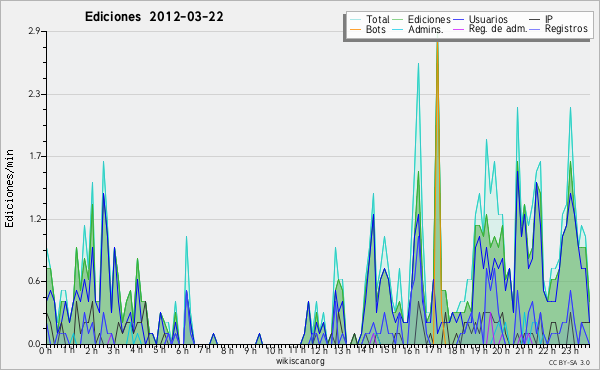Click the 'Usuarios' legend label
This screenshot has width=600, height=370.
coord(488,19)
